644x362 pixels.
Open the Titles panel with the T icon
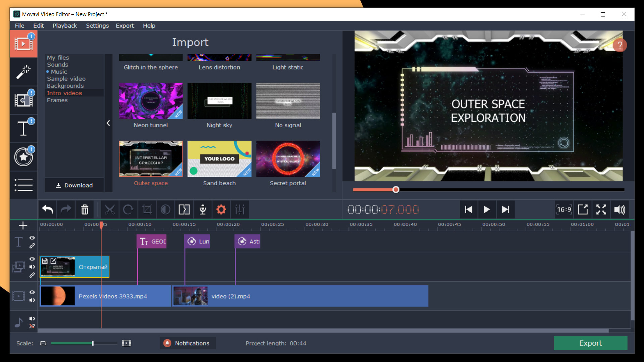point(23,128)
